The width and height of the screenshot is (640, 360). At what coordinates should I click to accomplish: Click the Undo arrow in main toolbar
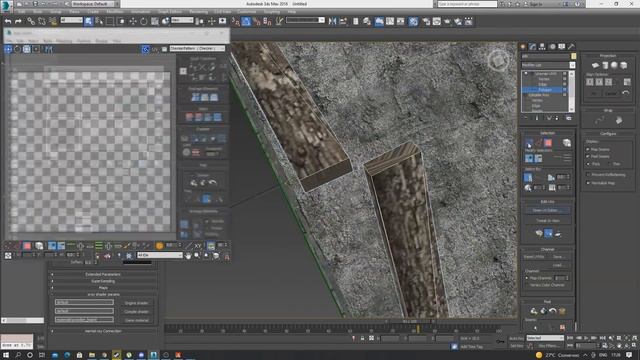coord(8,21)
